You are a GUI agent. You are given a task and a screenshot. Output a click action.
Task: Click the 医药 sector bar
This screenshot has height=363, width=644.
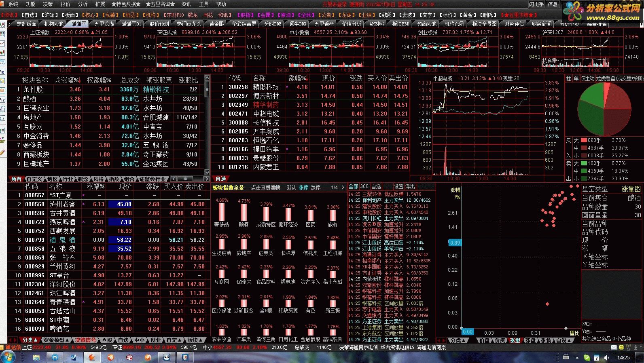(x=311, y=215)
